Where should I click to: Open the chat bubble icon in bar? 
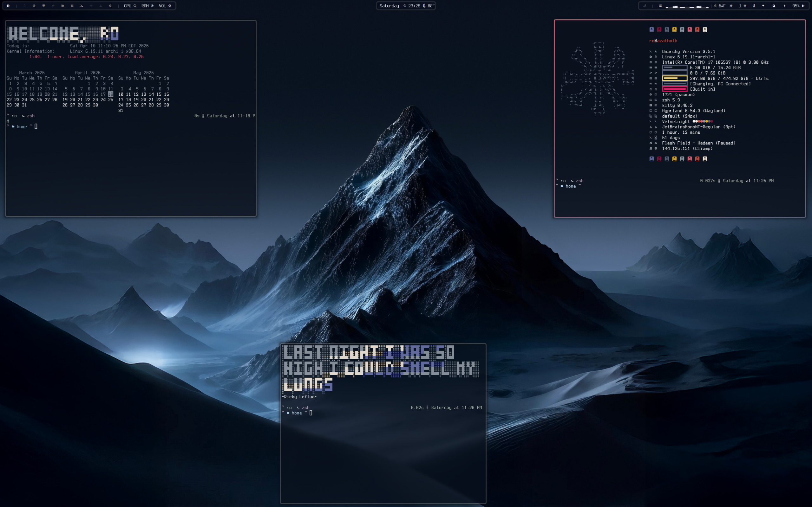(x=44, y=6)
